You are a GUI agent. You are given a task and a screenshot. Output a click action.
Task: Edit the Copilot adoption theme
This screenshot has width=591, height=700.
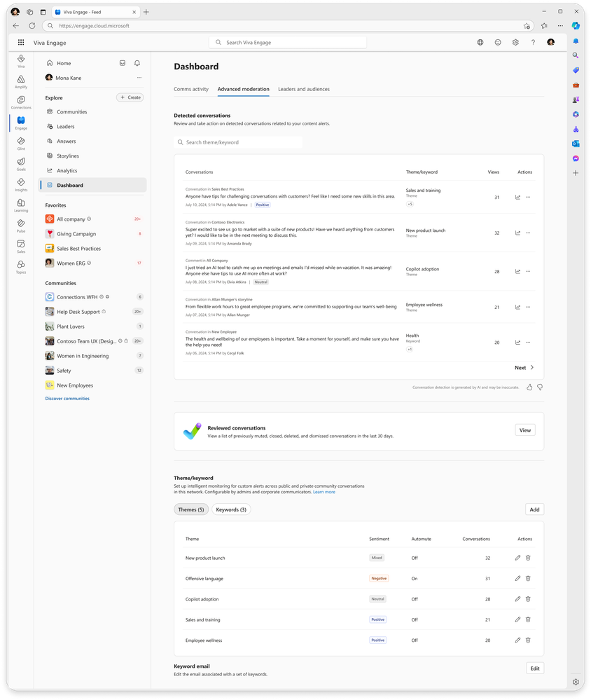(518, 599)
